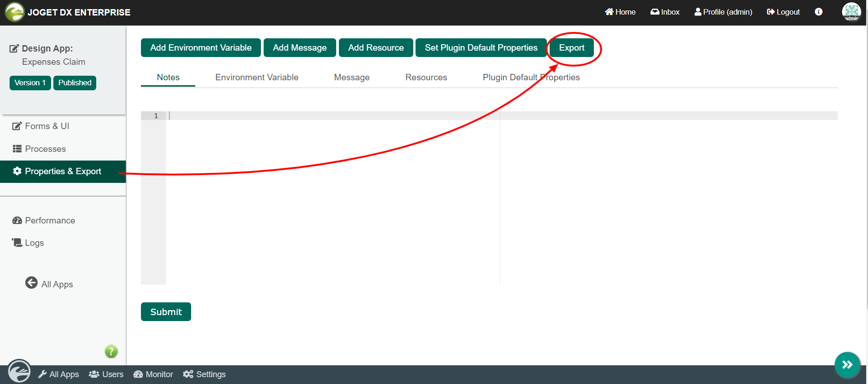Image resolution: width=868 pixels, height=384 pixels.
Task: Open the Version 1 selector badge
Action: (x=30, y=83)
